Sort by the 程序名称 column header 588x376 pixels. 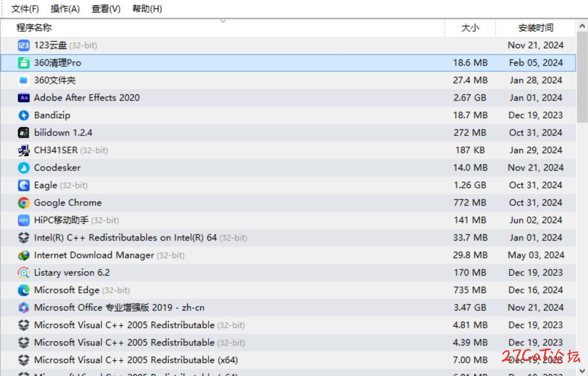click(223, 28)
